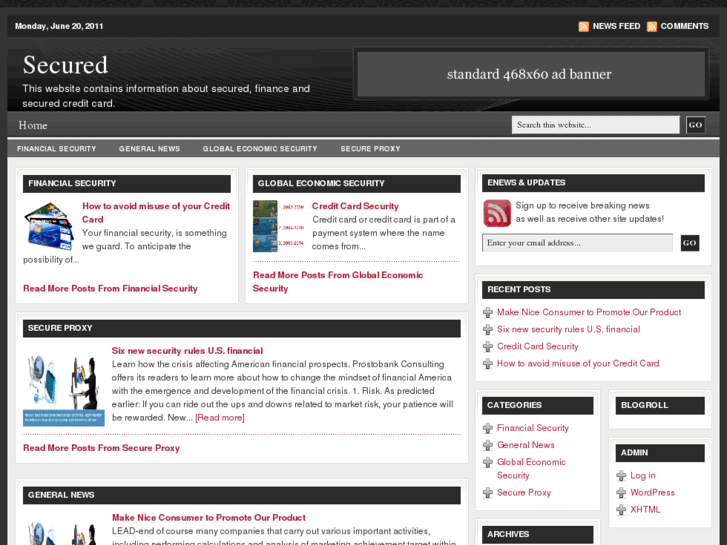Open article How to avoid misuse of your Credit Card
727x545 pixels.
(156, 212)
